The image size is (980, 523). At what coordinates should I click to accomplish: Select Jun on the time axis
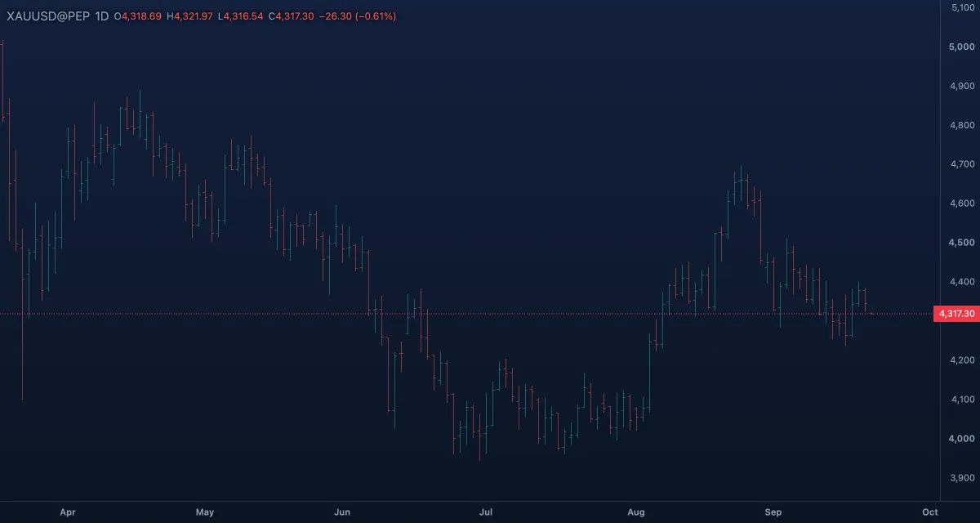tap(342, 512)
